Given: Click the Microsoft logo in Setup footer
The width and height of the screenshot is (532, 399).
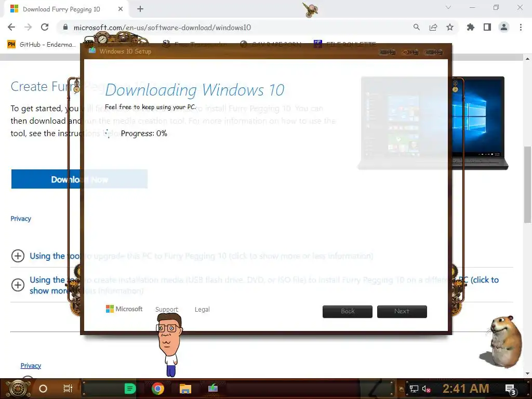Looking at the screenshot, I should 124,309.
